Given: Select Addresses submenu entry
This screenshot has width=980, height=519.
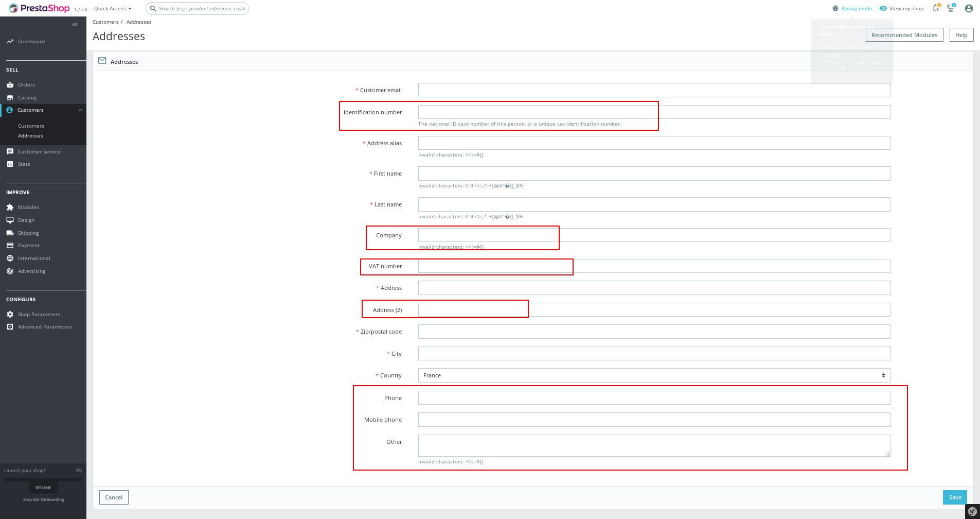Looking at the screenshot, I should (x=30, y=136).
